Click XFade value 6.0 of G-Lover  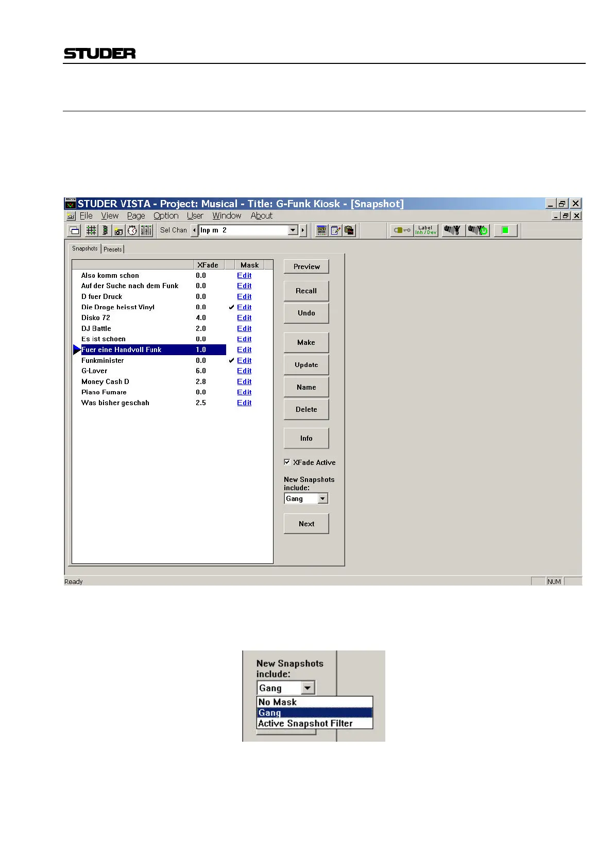201,371
